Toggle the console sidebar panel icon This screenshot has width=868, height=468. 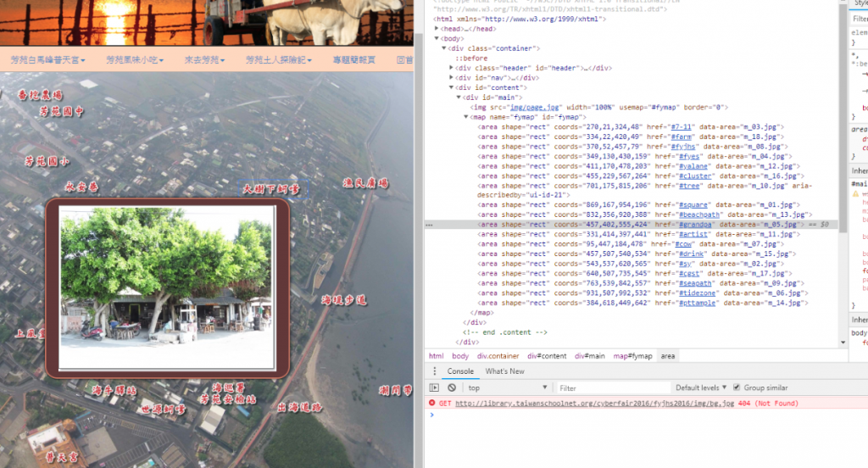(x=434, y=387)
